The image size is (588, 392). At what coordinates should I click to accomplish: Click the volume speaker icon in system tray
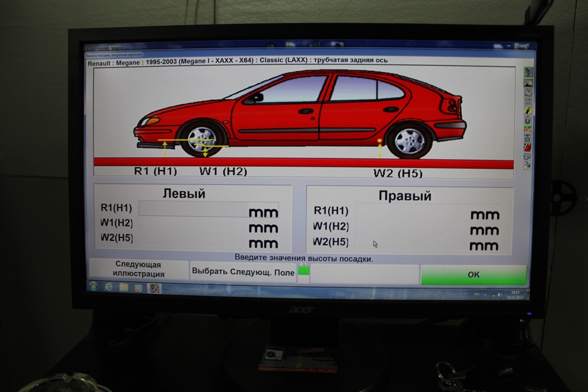500,295
